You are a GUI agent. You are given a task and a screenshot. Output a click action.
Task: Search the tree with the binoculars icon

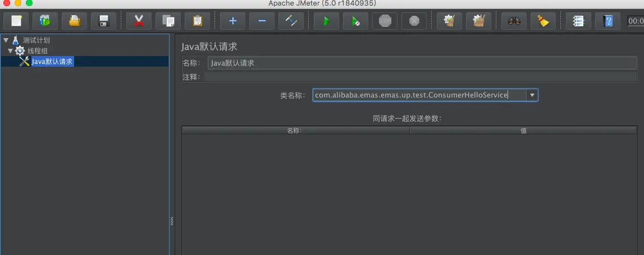(514, 21)
